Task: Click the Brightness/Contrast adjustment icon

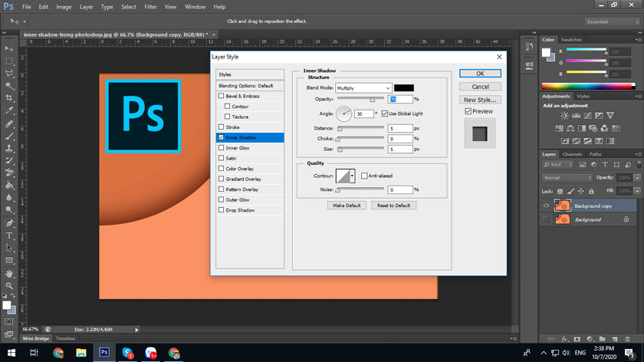Action: [x=565, y=116]
